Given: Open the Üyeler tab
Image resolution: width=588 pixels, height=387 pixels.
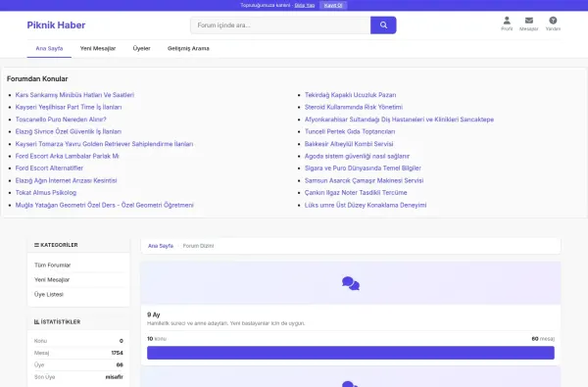Looking at the screenshot, I should click(141, 48).
